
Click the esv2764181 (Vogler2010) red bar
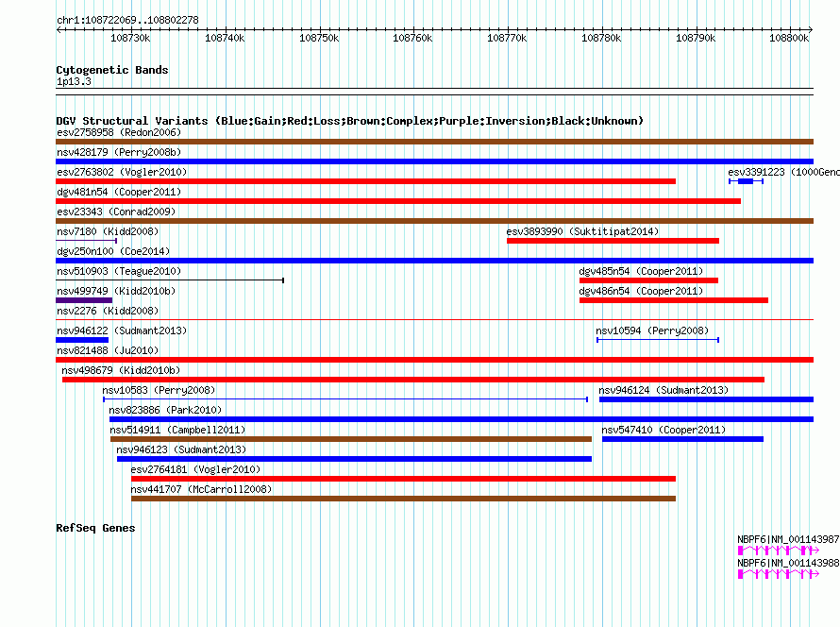403,479
